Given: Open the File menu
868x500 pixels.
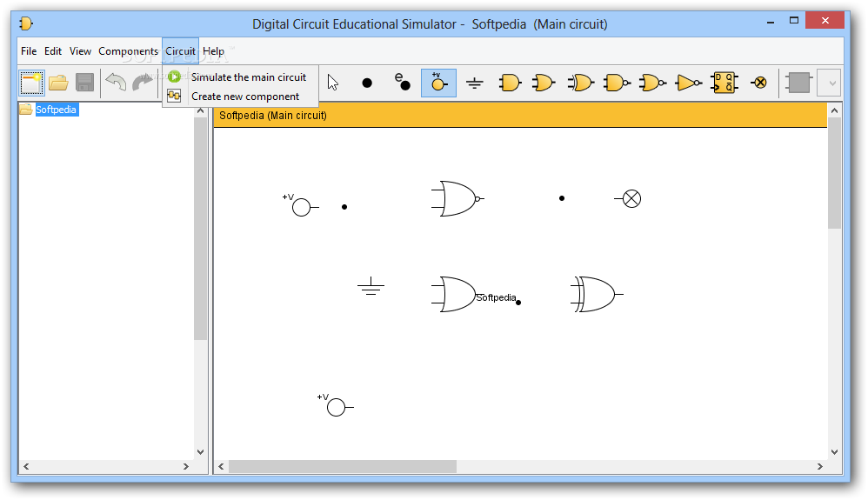Looking at the screenshot, I should pyautogui.click(x=29, y=51).
